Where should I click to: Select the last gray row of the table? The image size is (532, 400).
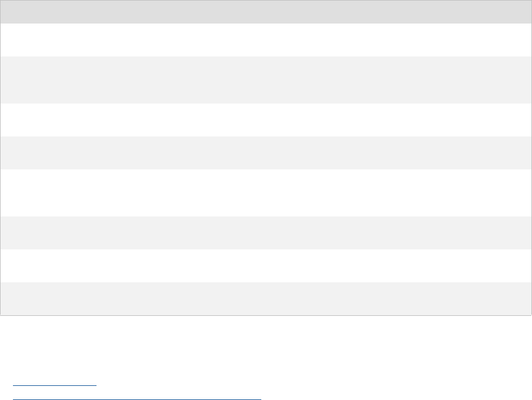265,299
